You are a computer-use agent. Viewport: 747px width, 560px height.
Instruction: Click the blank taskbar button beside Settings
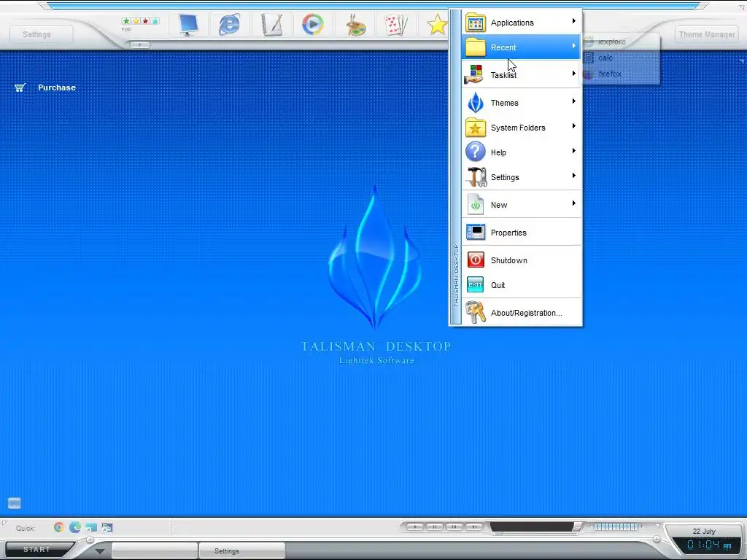155,551
